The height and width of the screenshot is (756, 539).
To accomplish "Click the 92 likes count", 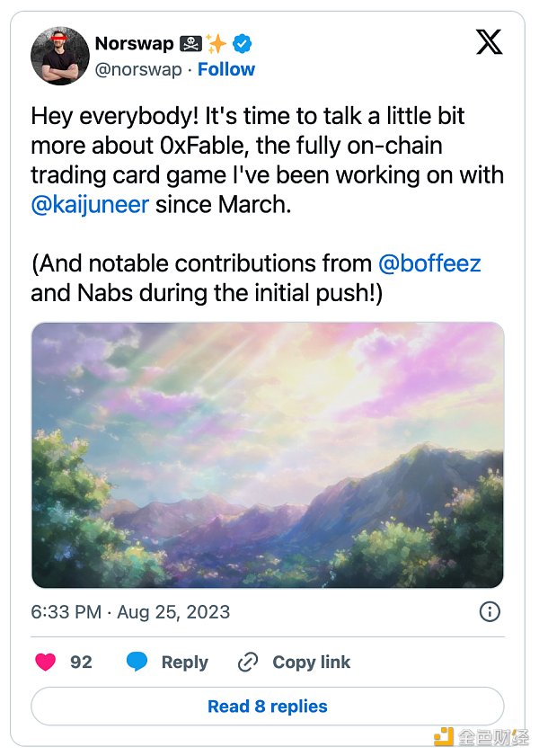I will 81,663.
